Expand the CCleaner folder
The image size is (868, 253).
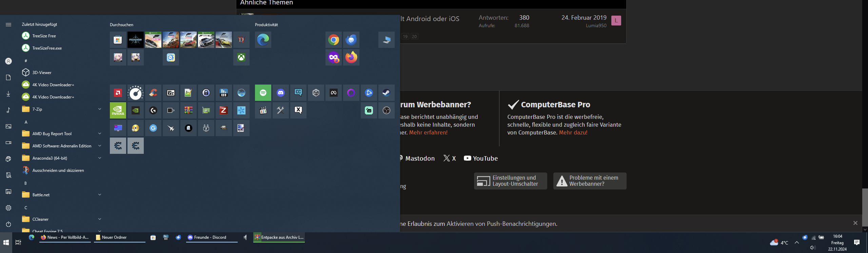click(x=100, y=219)
